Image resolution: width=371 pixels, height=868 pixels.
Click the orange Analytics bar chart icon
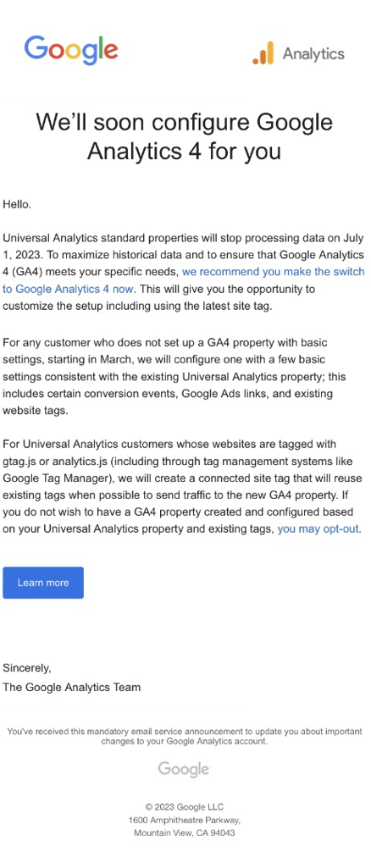coord(263,53)
